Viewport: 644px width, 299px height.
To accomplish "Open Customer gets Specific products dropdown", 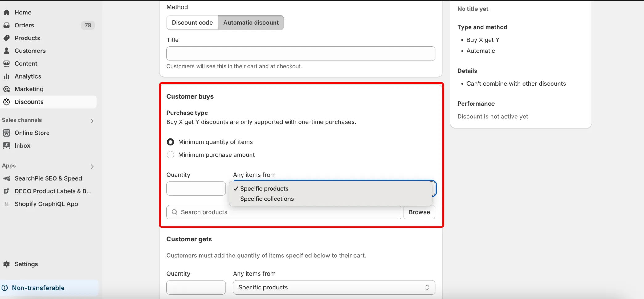I will click(334, 287).
